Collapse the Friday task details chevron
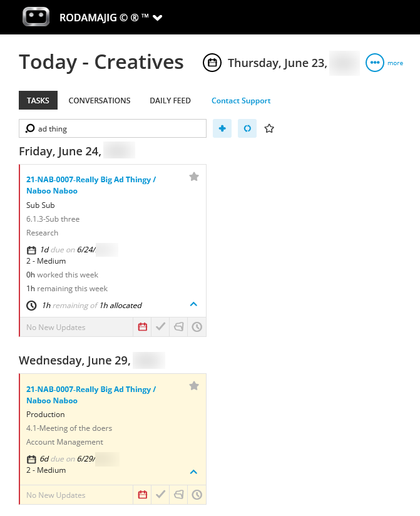This screenshot has width=420, height=516. [193, 304]
